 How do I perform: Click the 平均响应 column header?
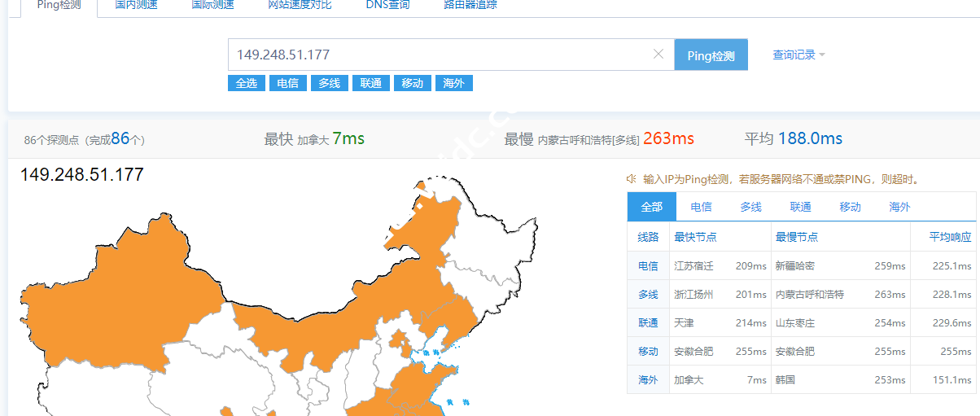point(951,237)
